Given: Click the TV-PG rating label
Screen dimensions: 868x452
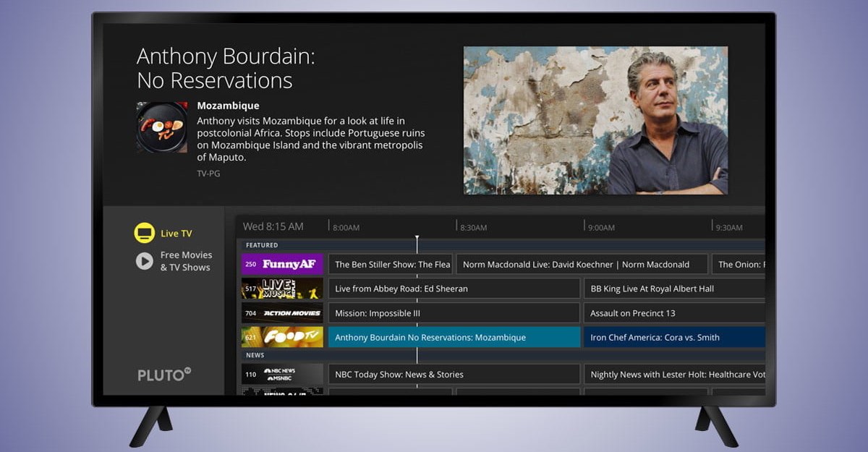Looking at the screenshot, I should (208, 174).
